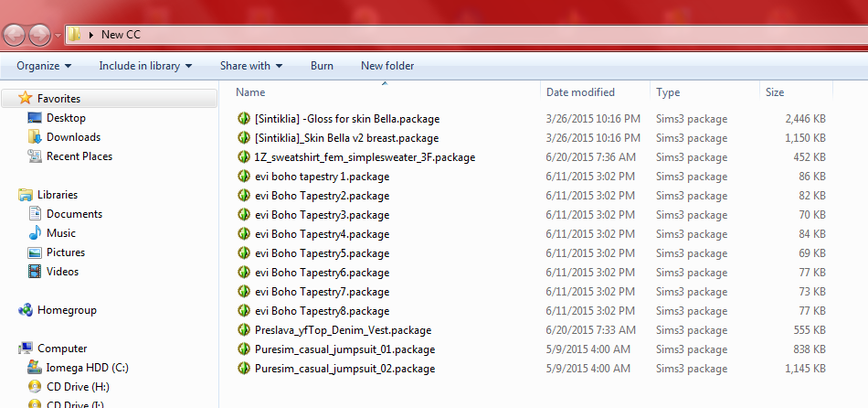Click icon of evi Boho Tapestry4 package
This screenshot has height=408, width=868.
click(244, 233)
